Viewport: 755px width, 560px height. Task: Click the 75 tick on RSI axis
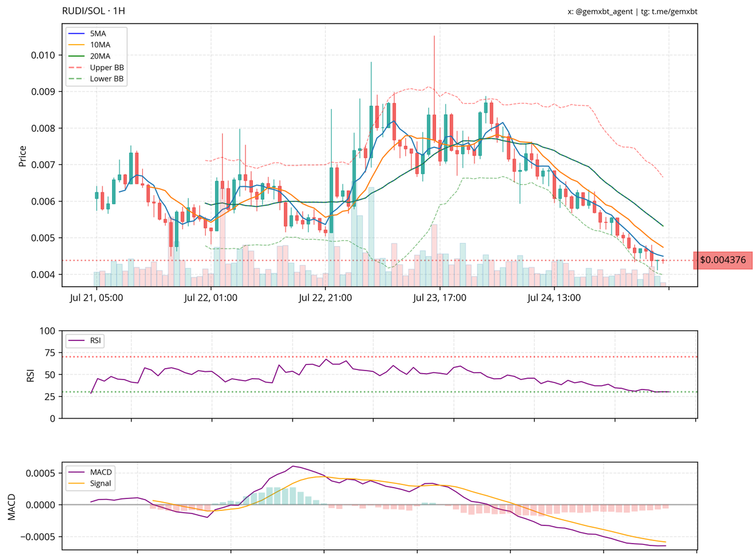50,353
